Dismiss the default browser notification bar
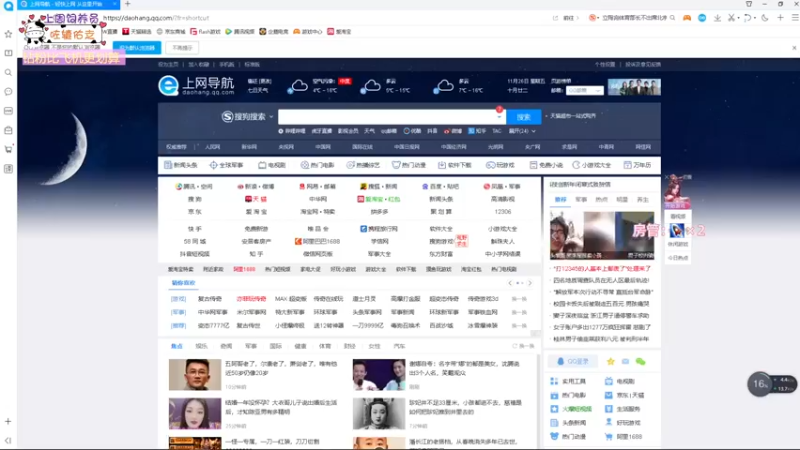800x450 pixels. point(794,48)
